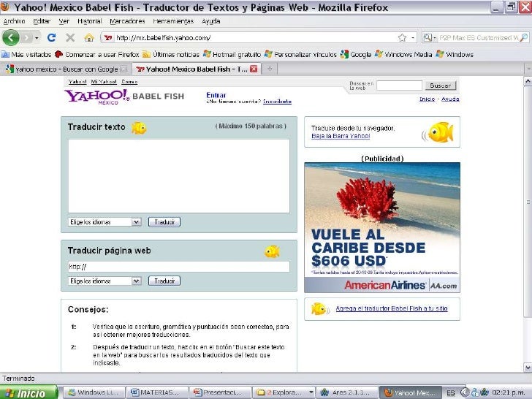This screenshot has height=399, width=532.
Task: Open the Marcadores menu
Action: coord(127,21)
